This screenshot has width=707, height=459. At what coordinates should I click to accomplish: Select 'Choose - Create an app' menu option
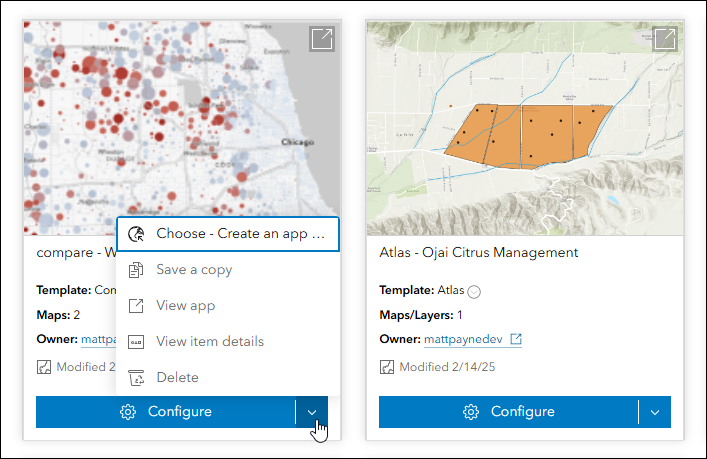click(228, 233)
